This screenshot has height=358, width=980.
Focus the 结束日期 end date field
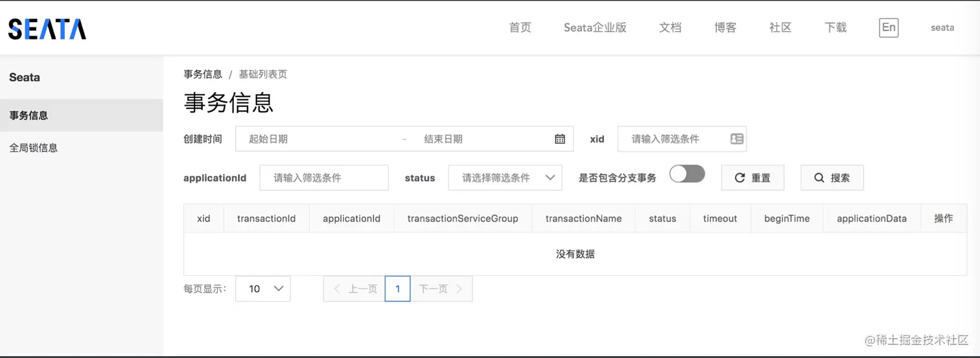[x=483, y=139]
